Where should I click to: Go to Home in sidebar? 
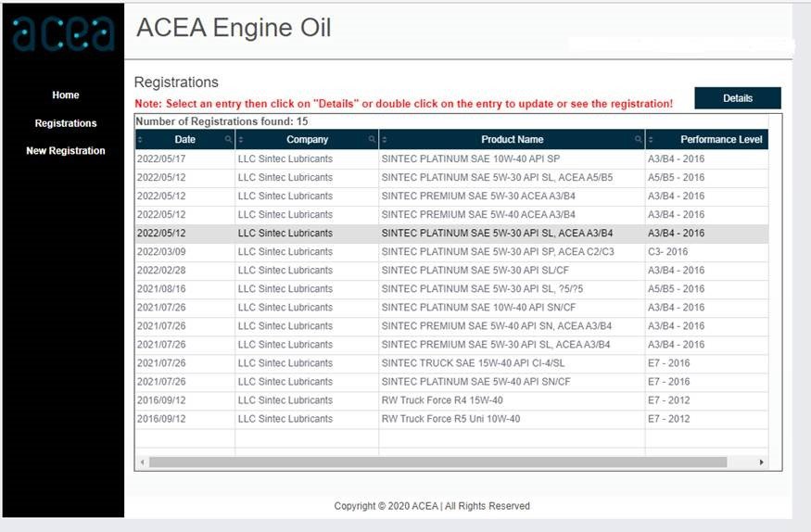(x=66, y=95)
